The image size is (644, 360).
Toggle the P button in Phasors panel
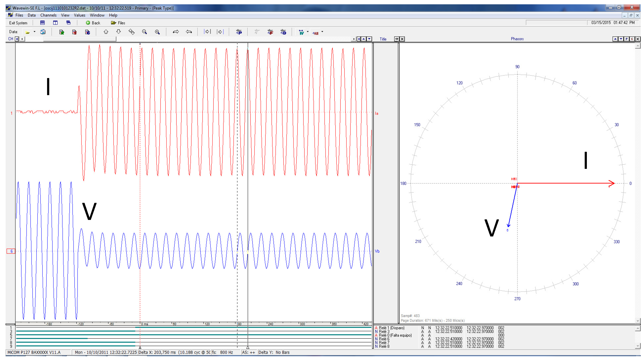(x=627, y=39)
